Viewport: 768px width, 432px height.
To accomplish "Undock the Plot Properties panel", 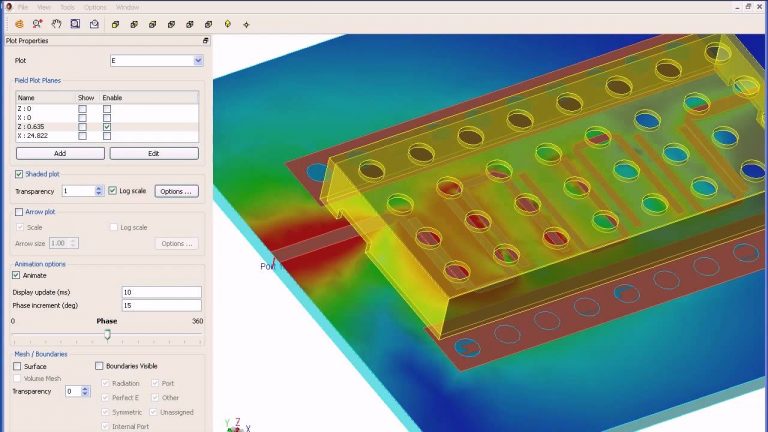I will [206, 41].
